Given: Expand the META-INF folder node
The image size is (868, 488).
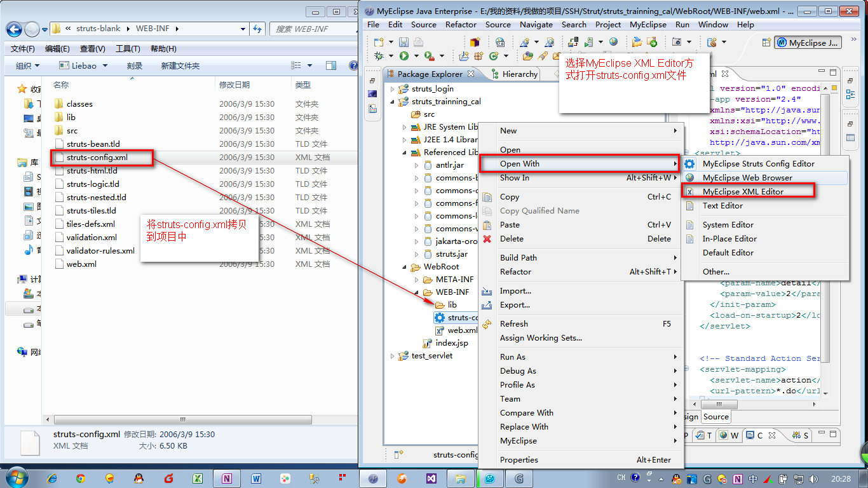Looking at the screenshot, I should 416,280.
